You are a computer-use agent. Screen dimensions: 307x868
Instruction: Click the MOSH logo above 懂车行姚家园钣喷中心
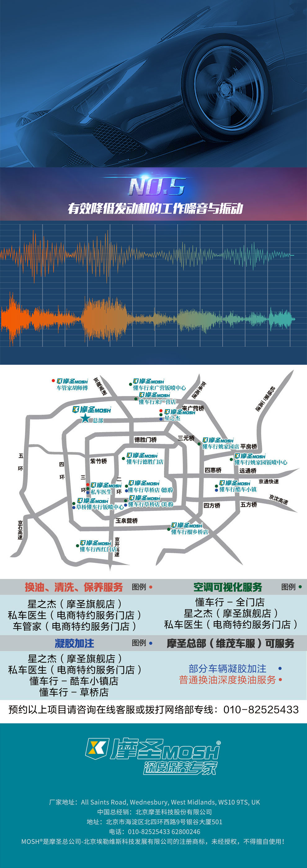pyautogui.click(x=250, y=456)
